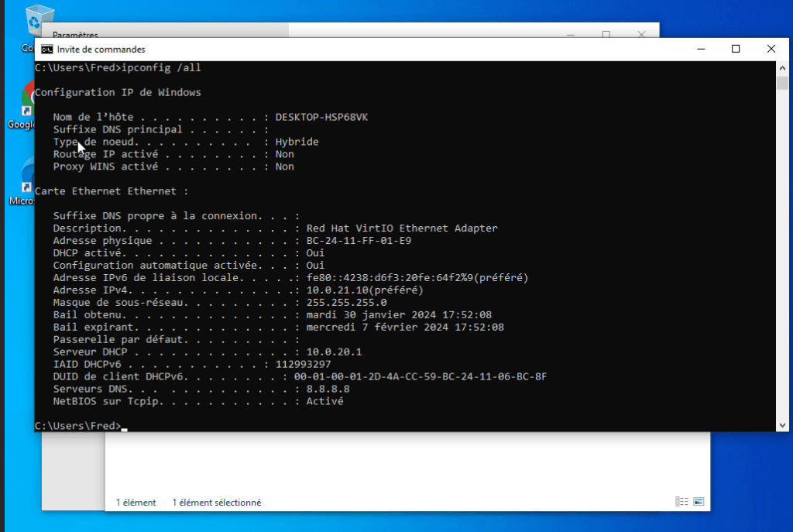The image size is (793, 532).
Task: Close the Invite de commandes window
Action: click(x=771, y=49)
